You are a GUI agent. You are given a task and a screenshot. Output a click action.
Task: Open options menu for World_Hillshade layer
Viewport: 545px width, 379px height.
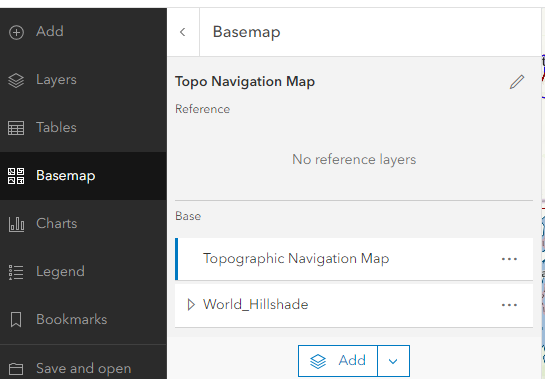point(510,305)
